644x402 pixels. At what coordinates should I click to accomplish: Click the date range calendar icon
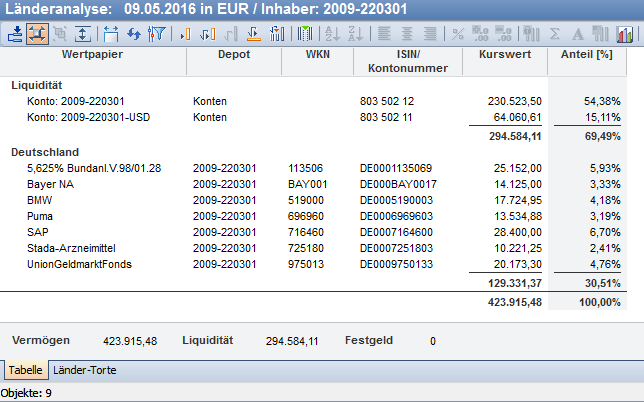[x=110, y=33]
